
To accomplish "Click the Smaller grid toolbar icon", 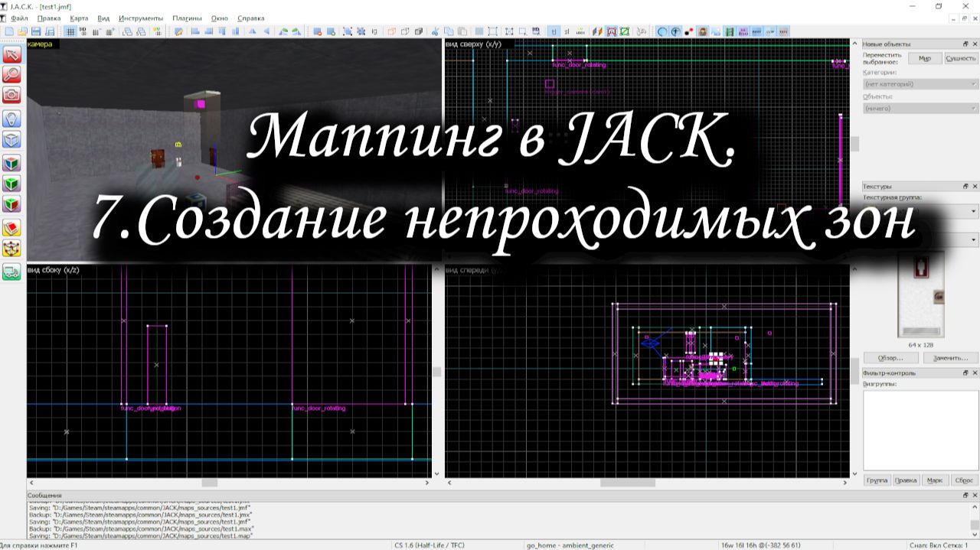I will (x=96, y=31).
